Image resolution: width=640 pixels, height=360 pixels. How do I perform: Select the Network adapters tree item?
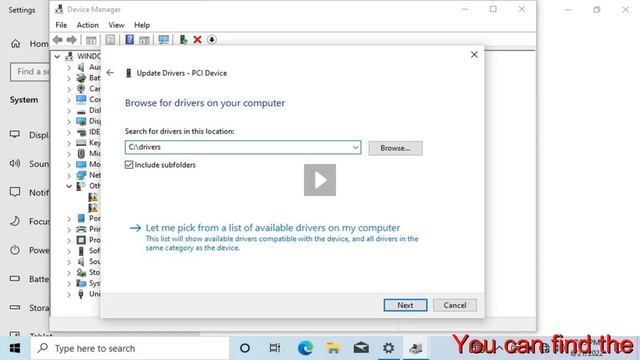[88, 175]
